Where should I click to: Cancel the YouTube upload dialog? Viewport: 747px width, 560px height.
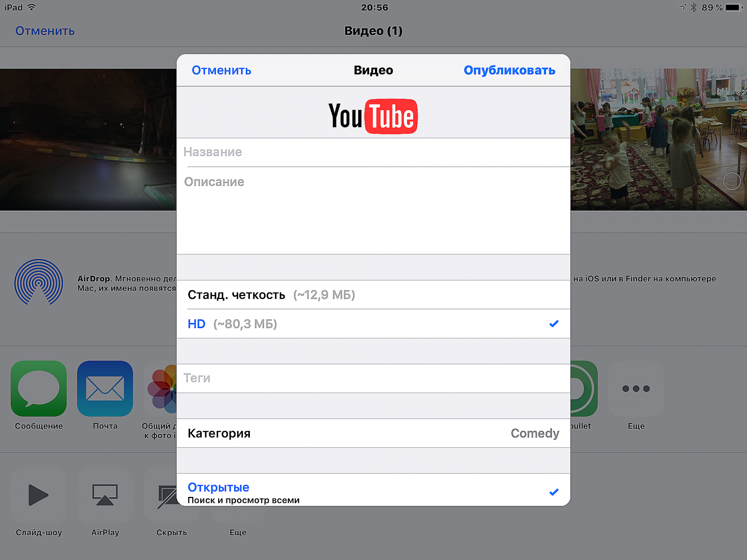(221, 70)
